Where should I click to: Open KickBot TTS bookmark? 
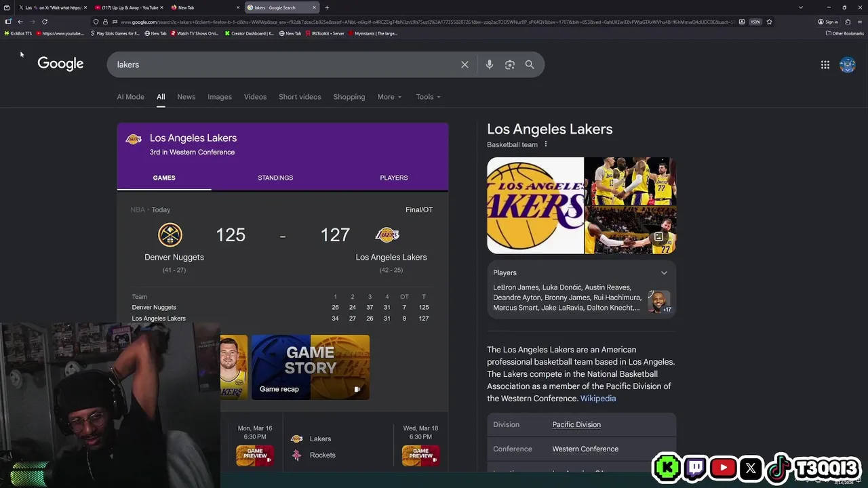pos(18,33)
